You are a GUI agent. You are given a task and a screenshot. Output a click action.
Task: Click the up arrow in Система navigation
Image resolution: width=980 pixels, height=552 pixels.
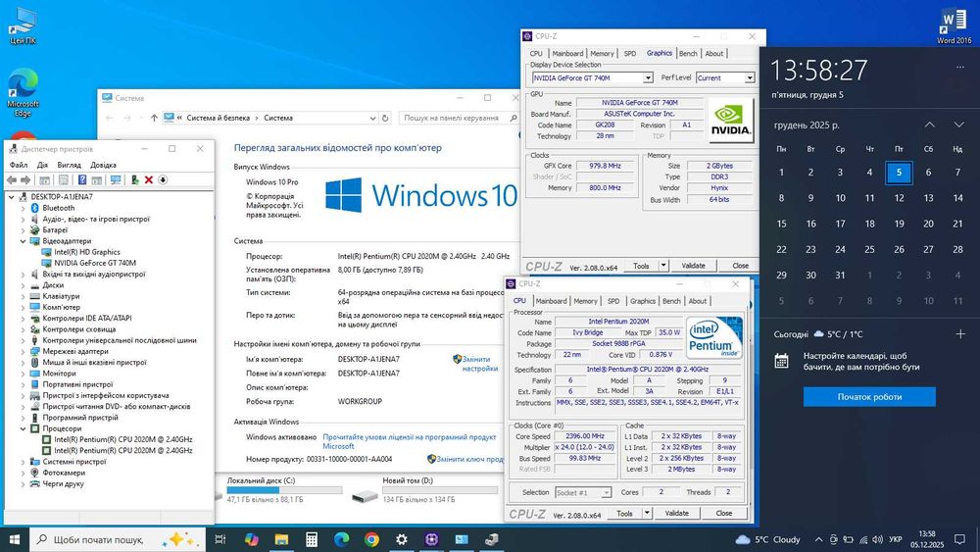click(x=154, y=118)
